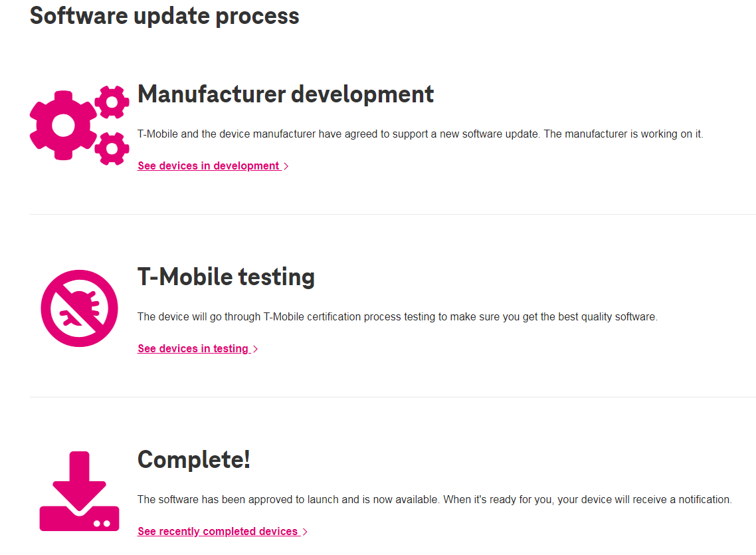
Task: Click the download arrow icon
Action: tap(79, 484)
